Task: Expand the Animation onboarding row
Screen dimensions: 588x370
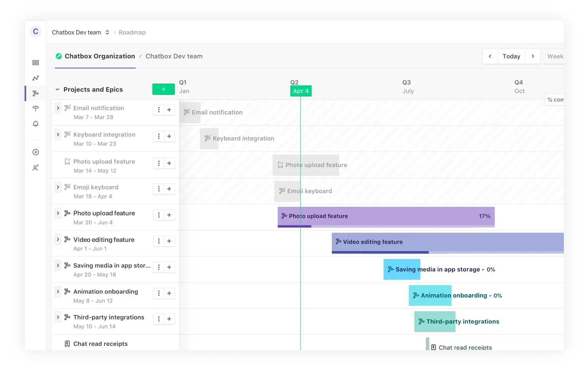Action: pyautogui.click(x=58, y=292)
